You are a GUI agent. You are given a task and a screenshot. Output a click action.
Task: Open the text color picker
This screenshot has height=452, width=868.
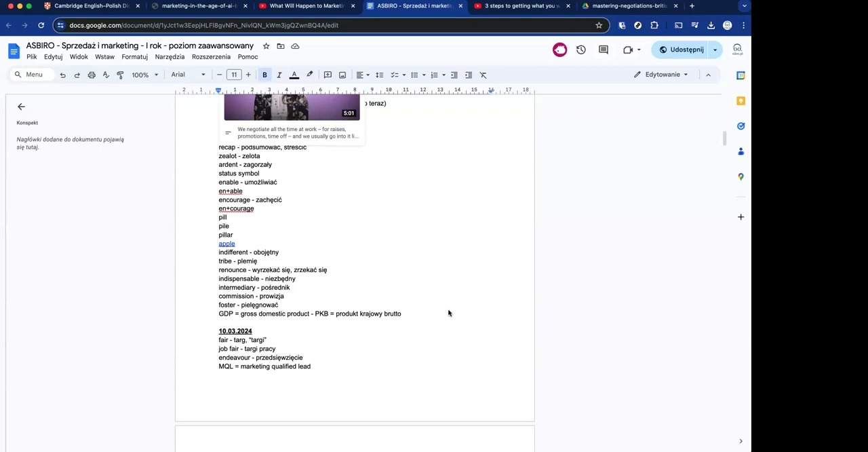pyautogui.click(x=294, y=75)
